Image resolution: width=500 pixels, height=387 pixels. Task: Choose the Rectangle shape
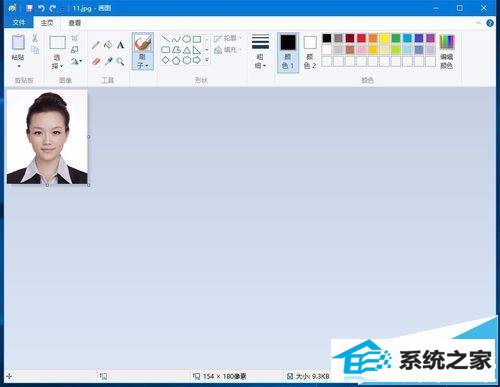pyautogui.click(x=197, y=39)
